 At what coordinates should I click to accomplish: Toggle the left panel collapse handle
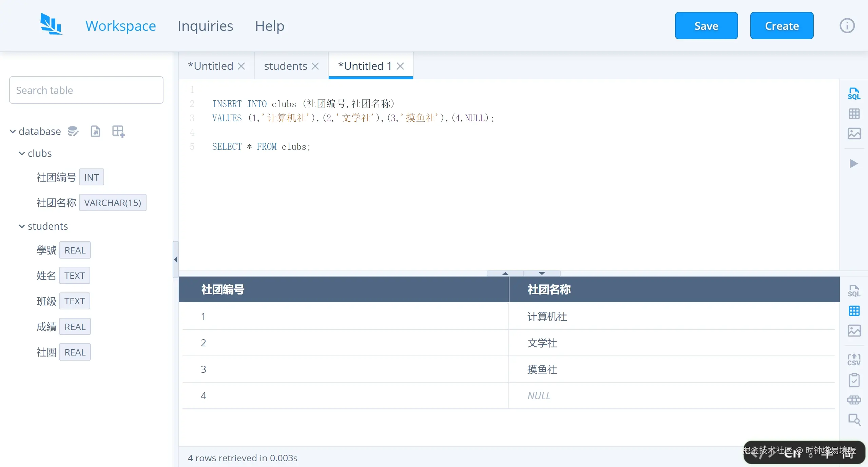tap(175, 260)
